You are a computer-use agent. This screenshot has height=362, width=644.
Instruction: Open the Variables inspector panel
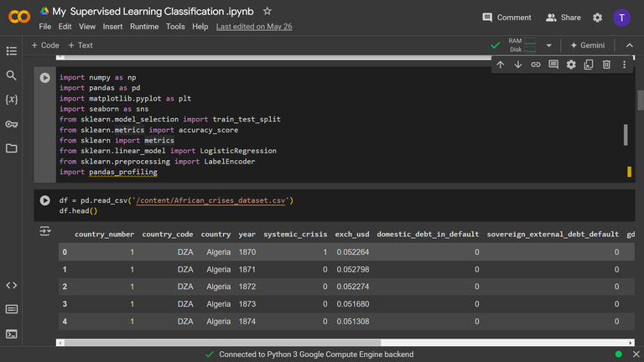[x=12, y=100]
